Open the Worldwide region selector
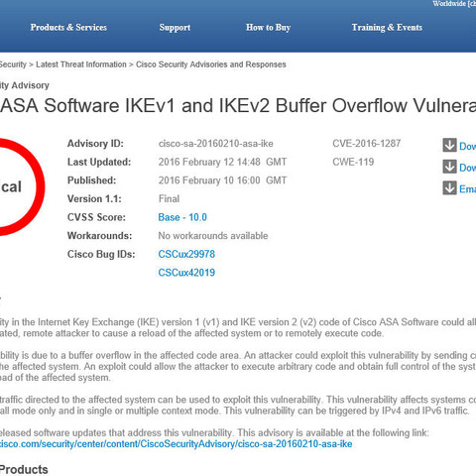The width and height of the screenshot is (476, 476). pos(454,4)
